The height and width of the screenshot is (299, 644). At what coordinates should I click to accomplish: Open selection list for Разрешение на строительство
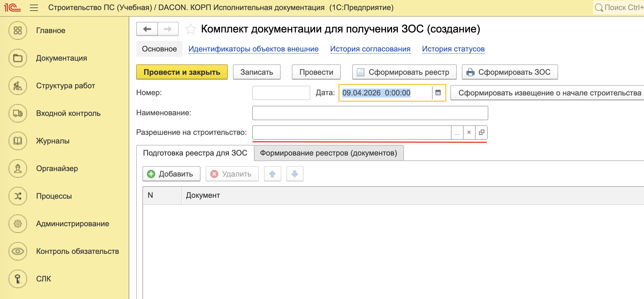tap(457, 133)
